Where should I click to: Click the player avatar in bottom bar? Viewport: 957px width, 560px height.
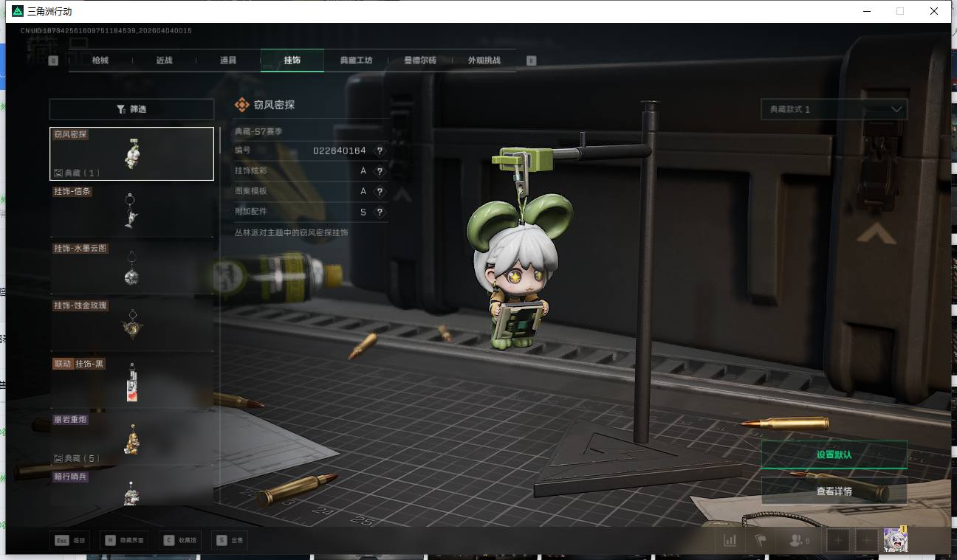(895, 540)
